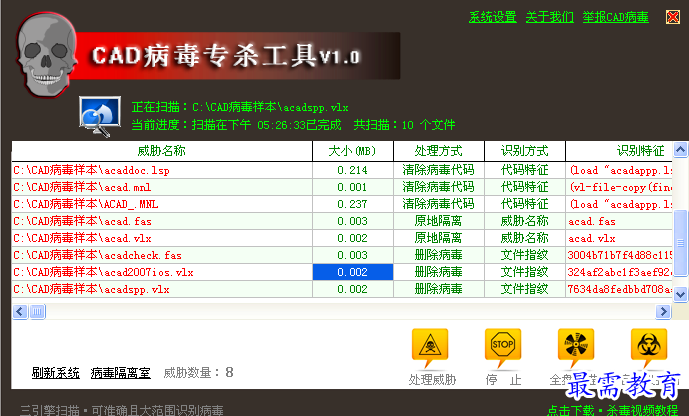Click horizontal scrollbar right arrow

(x=663, y=311)
